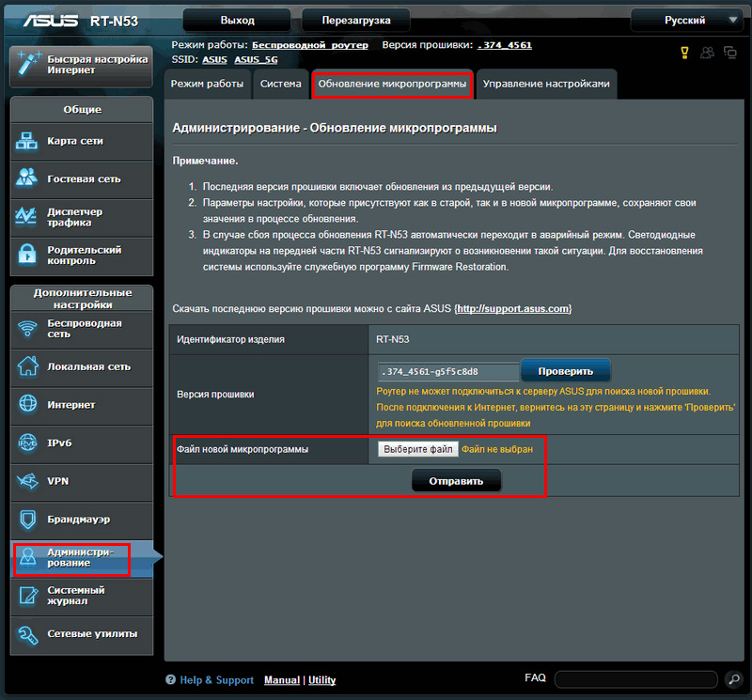Open Интернет settings menu item
The image size is (752, 700).
coord(82,405)
